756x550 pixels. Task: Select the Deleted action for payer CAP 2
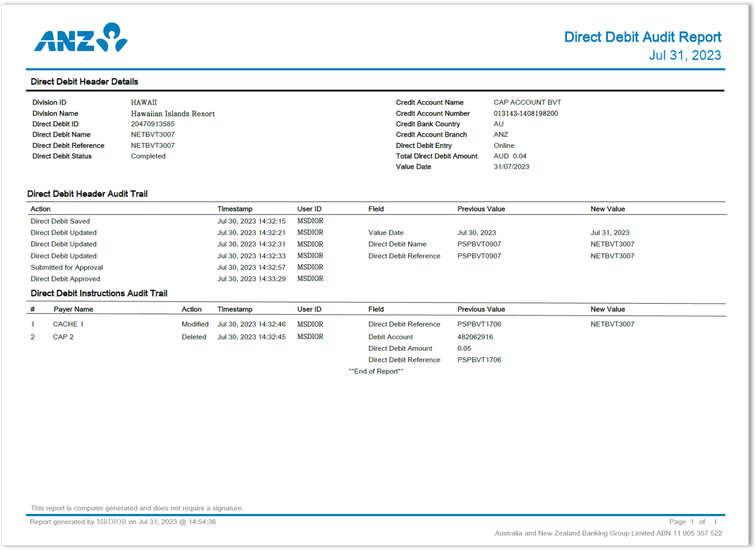tap(194, 337)
